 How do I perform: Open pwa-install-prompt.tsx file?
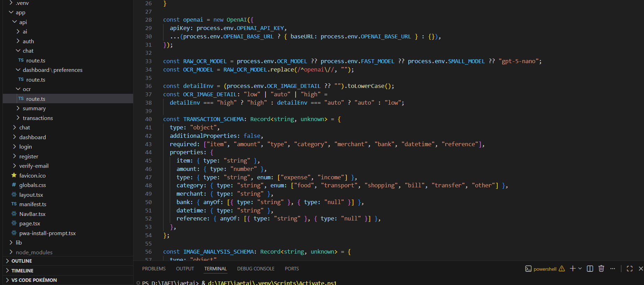[68, 233]
